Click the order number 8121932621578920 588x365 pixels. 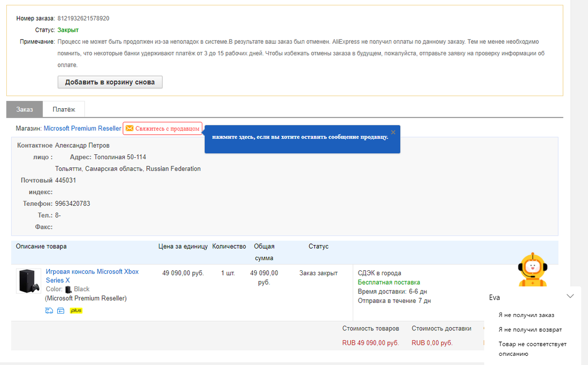83,19
